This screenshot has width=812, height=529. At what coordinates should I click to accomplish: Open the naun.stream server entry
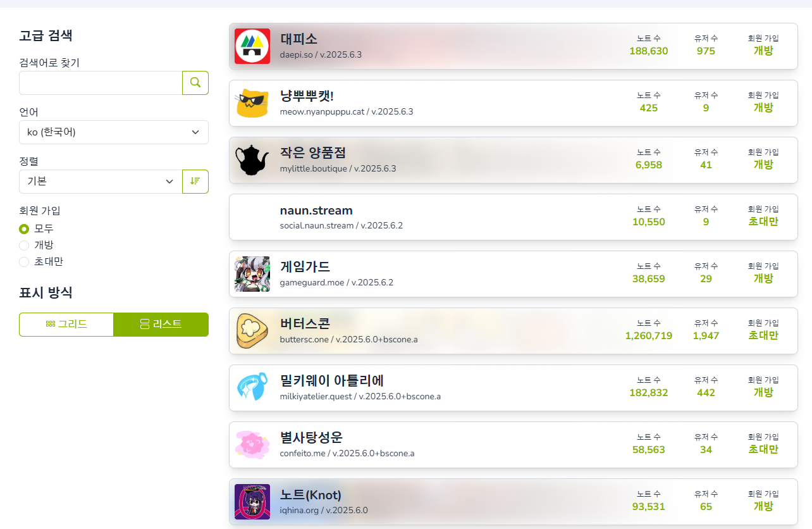(513, 217)
